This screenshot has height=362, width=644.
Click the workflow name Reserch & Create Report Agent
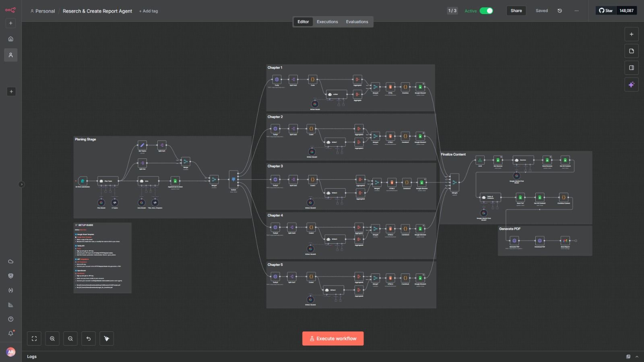97,11
